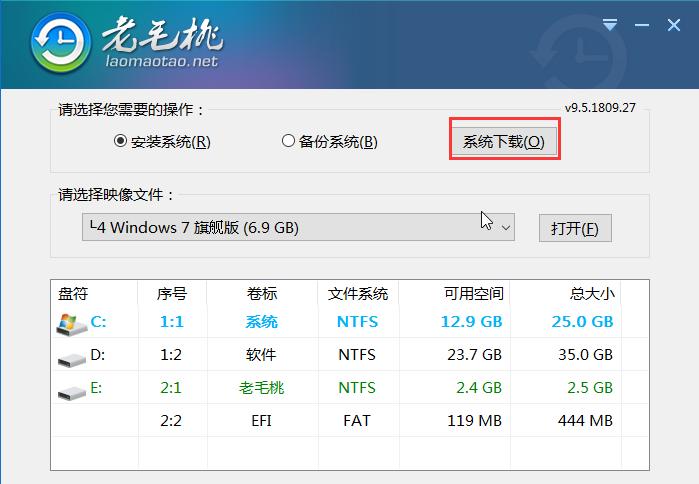Click the 2.4 GB free space value
Viewport: 699px width, 484px height.
(x=479, y=387)
